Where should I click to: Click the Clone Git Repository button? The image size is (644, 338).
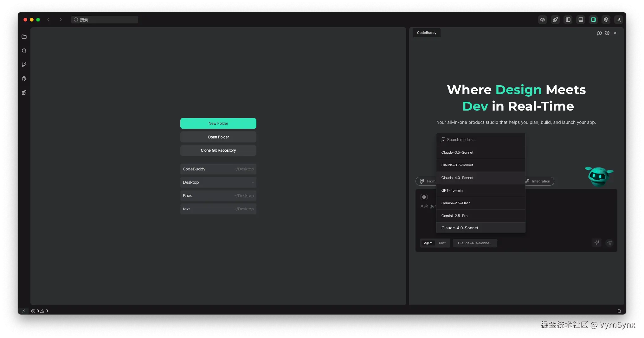coord(218,150)
